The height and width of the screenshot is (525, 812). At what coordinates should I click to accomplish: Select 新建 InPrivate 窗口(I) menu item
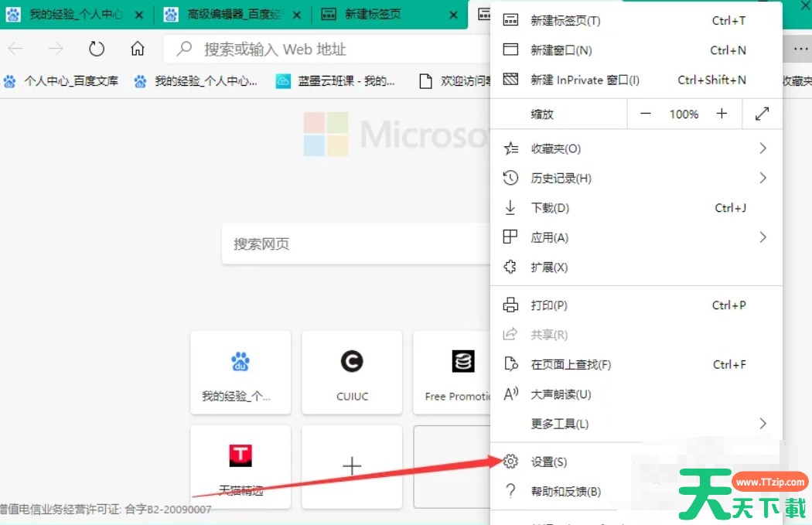[x=585, y=80]
